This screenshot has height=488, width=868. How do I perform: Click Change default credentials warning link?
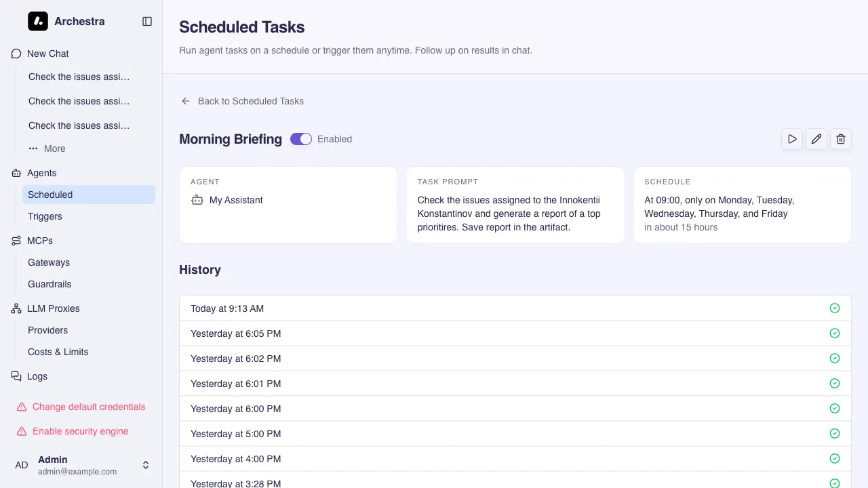[88, 407]
